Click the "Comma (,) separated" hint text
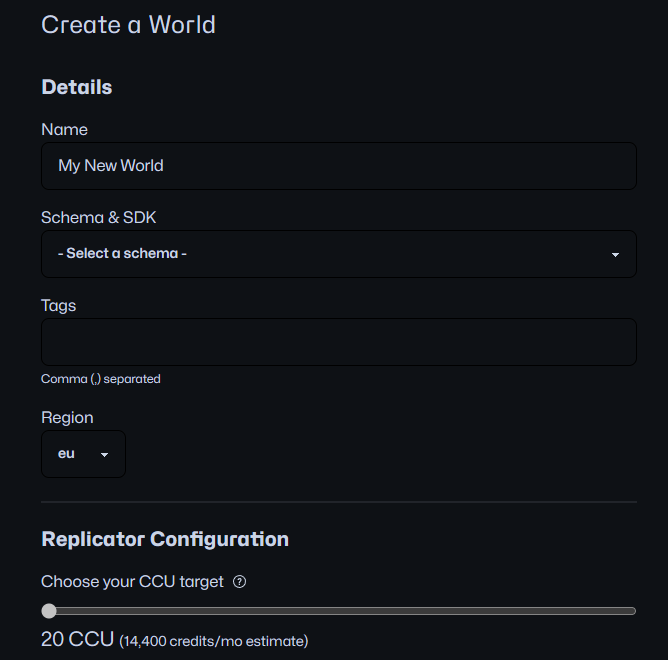 click(100, 379)
